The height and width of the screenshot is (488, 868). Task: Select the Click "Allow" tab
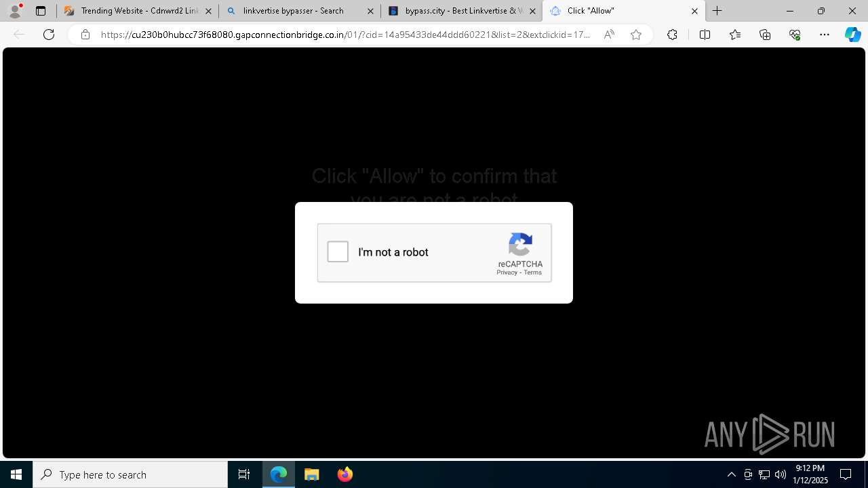tap(624, 11)
